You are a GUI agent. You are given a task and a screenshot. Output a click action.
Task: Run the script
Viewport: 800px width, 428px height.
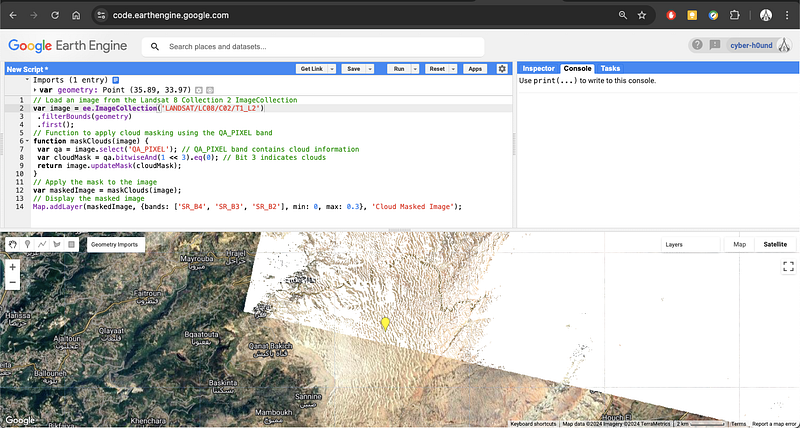(399, 69)
